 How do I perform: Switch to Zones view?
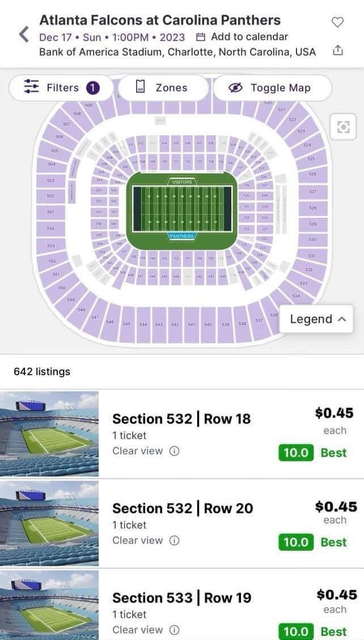(x=162, y=88)
